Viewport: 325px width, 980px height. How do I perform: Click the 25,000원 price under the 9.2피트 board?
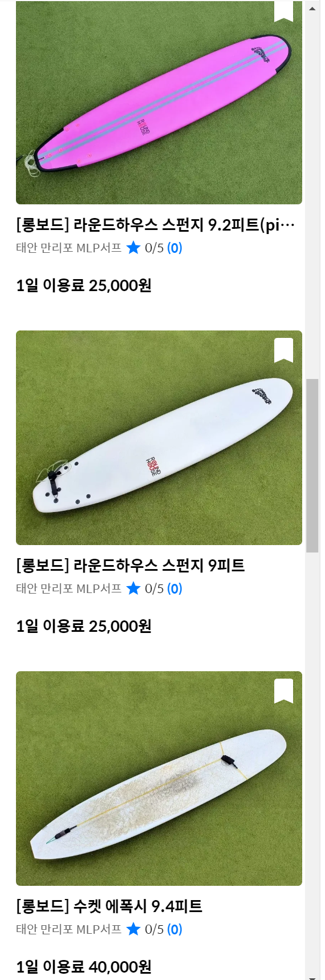120,285
